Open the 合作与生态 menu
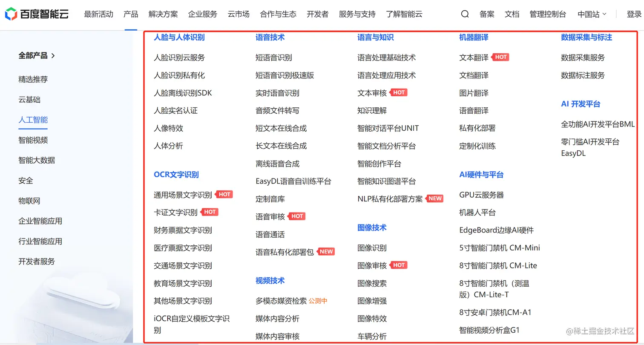 (x=278, y=14)
